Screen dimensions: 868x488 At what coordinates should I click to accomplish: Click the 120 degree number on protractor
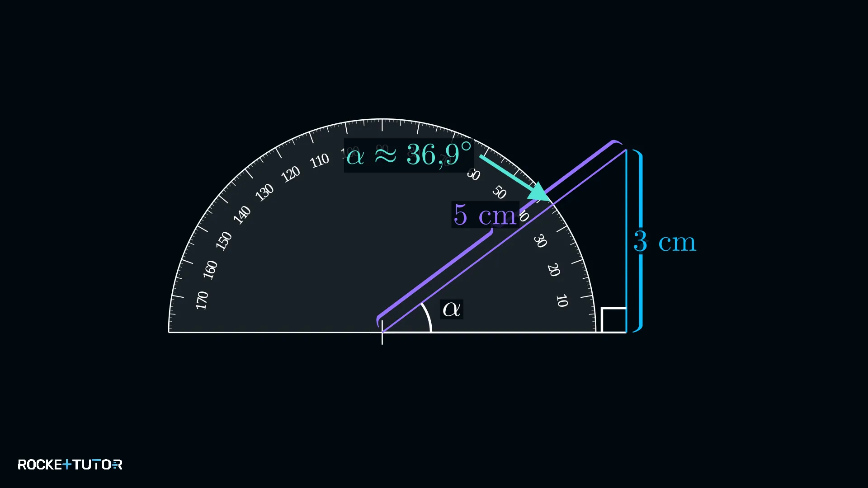tap(291, 174)
